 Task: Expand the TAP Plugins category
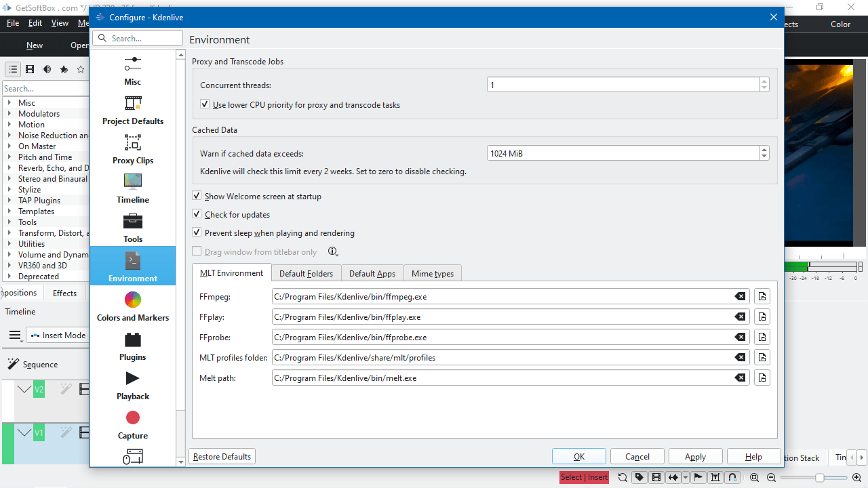point(9,201)
